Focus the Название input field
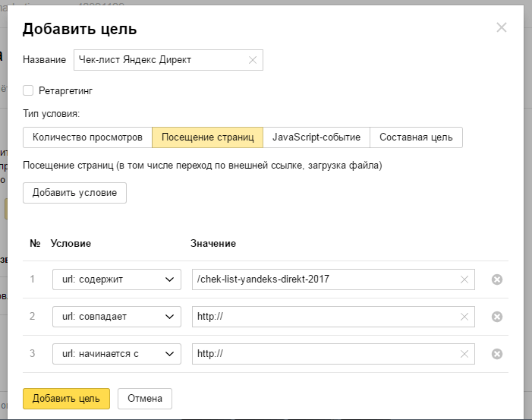The height and width of the screenshot is (420, 532). pos(158,60)
